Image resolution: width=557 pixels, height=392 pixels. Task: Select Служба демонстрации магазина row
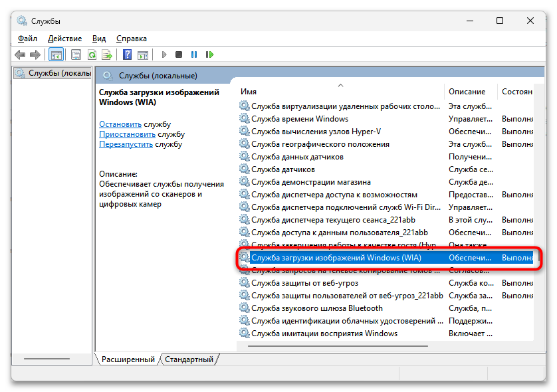click(x=386, y=182)
